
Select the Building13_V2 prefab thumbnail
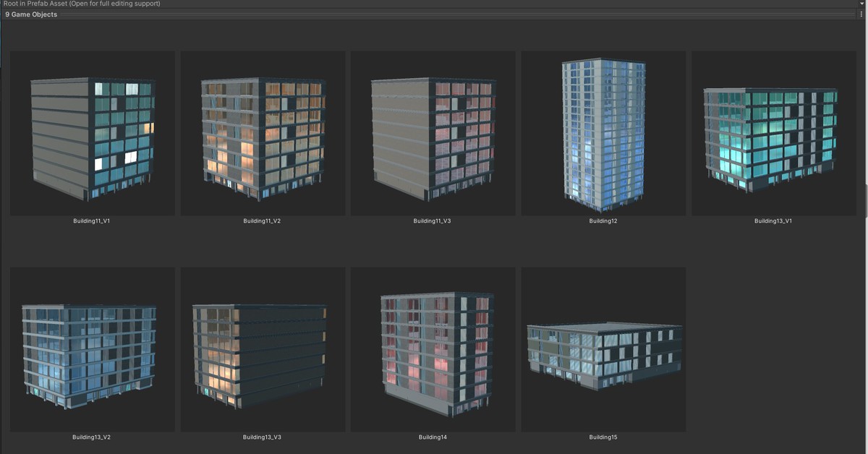[x=91, y=349]
